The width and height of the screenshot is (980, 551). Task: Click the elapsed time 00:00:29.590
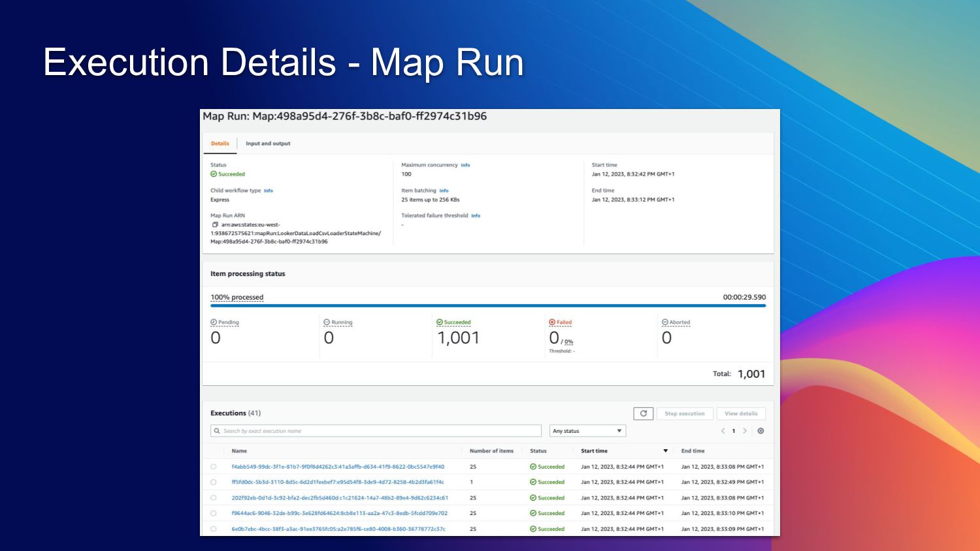744,297
